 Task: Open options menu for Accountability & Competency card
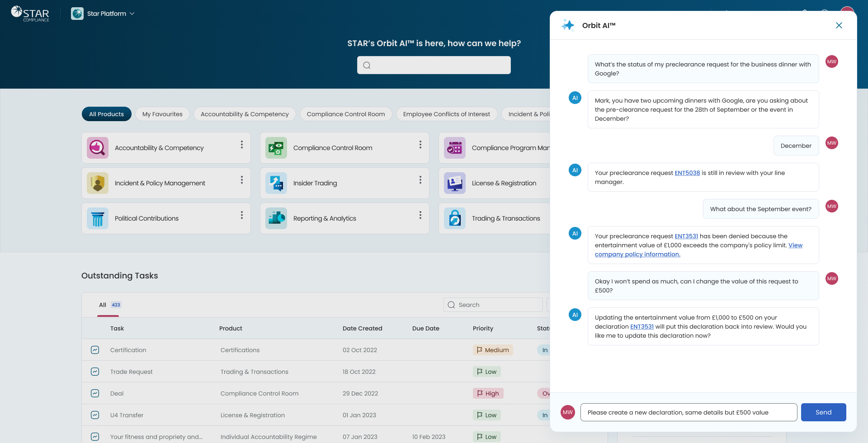242,145
